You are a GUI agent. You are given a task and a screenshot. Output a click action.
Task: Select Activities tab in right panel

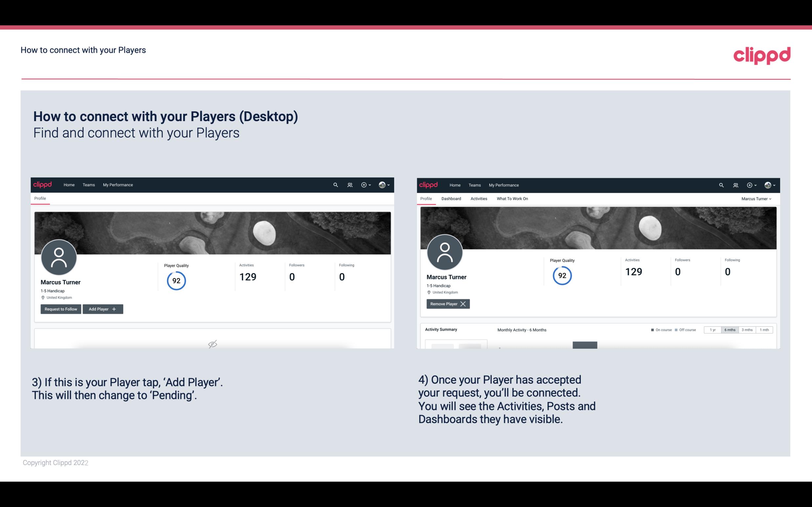(x=479, y=199)
